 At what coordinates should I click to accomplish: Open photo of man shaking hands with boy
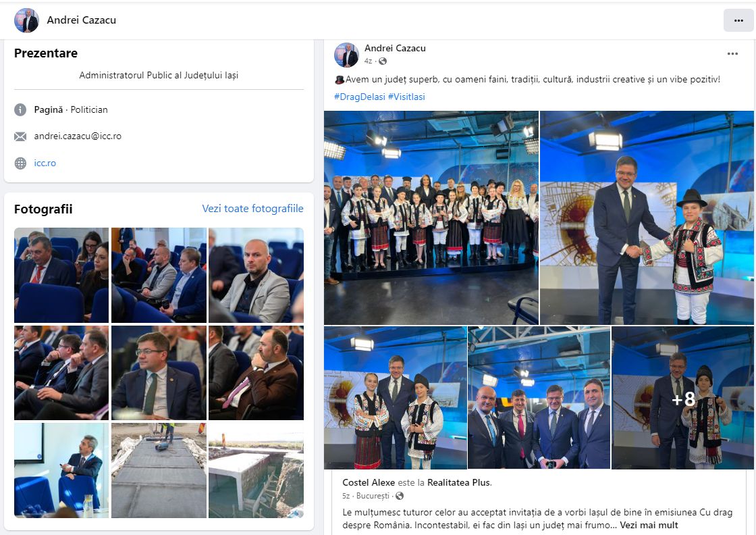[x=647, y=218]
